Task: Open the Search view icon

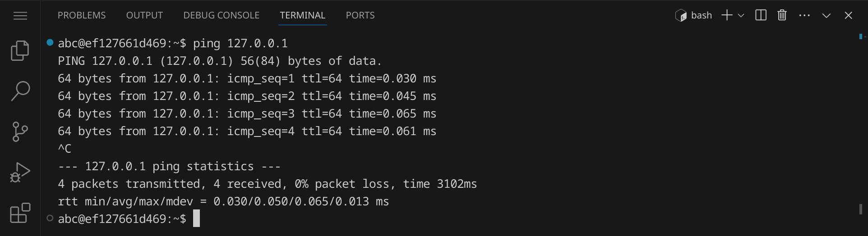Action: coord(20,91)
